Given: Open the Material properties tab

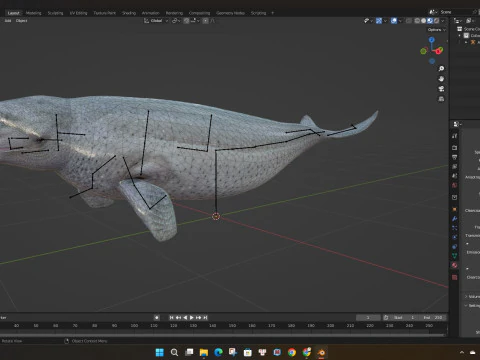Looking at the screenshot, I should pos(454,265).
